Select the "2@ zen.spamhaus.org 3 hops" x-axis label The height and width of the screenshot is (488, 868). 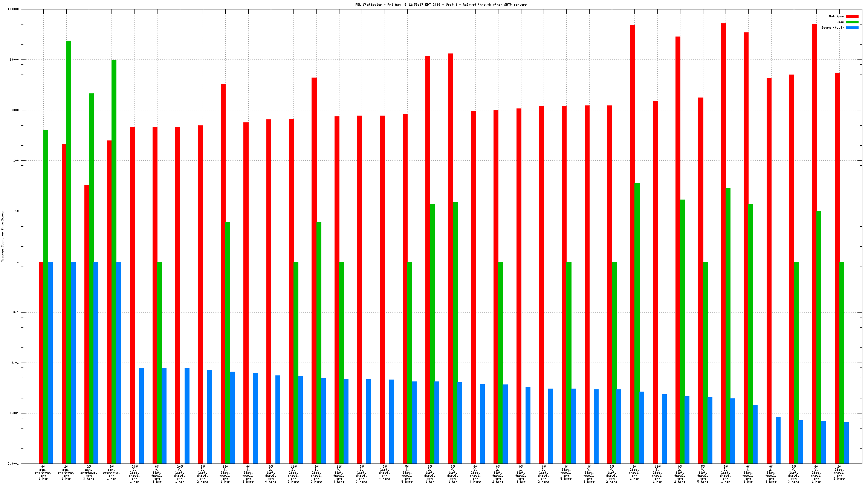pos(89,473)
